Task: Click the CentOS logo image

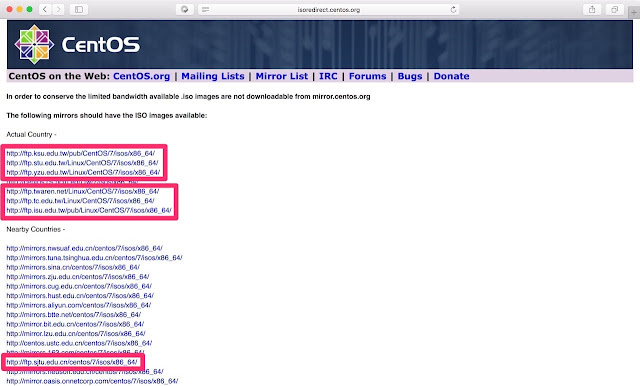Action: click(77, 44)
